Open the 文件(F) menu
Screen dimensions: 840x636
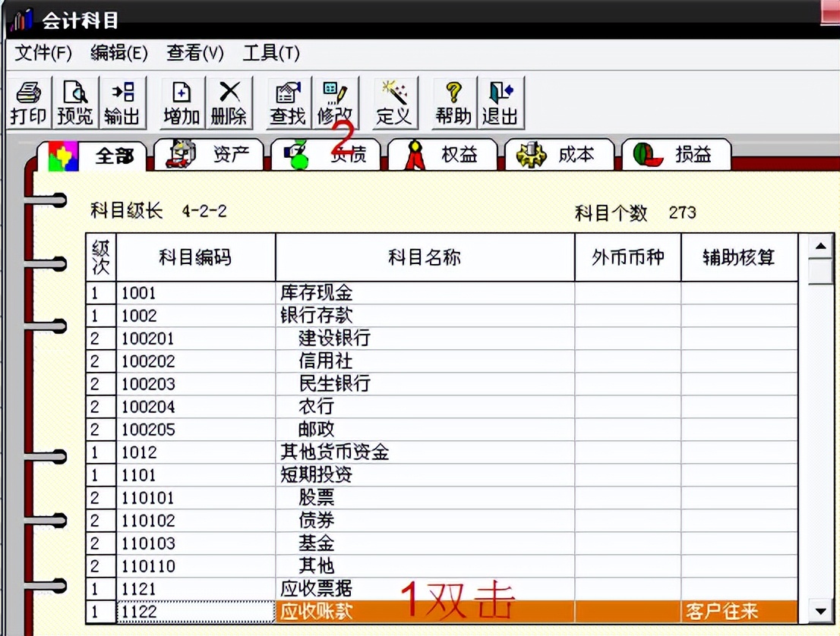[x=43, y=54]
